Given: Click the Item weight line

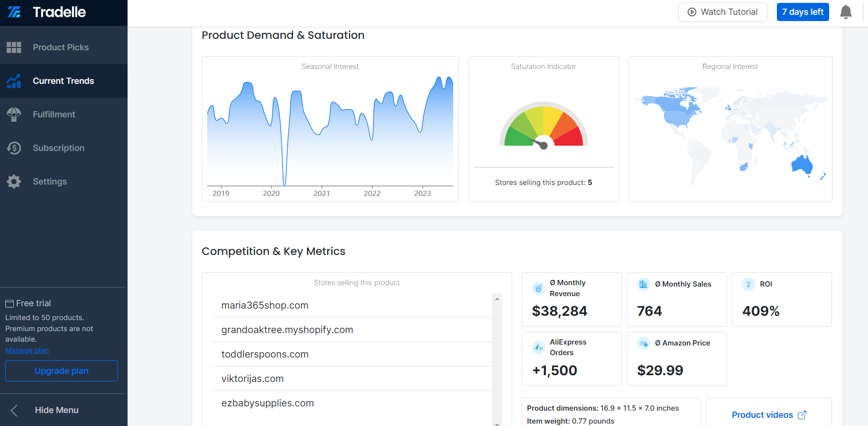Looking at the screenshot, I should click(570, 421).
